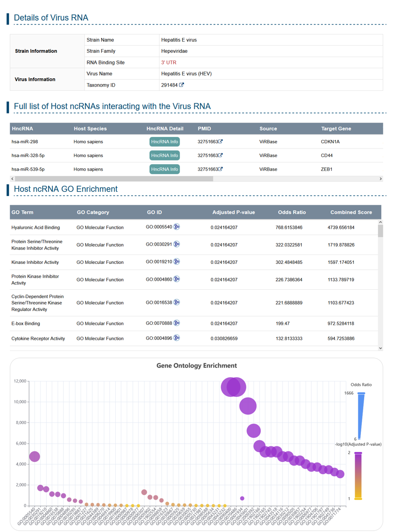Click the Combined Score column header
The width and height of the screenshot is (393, 532).
point(351,212)
